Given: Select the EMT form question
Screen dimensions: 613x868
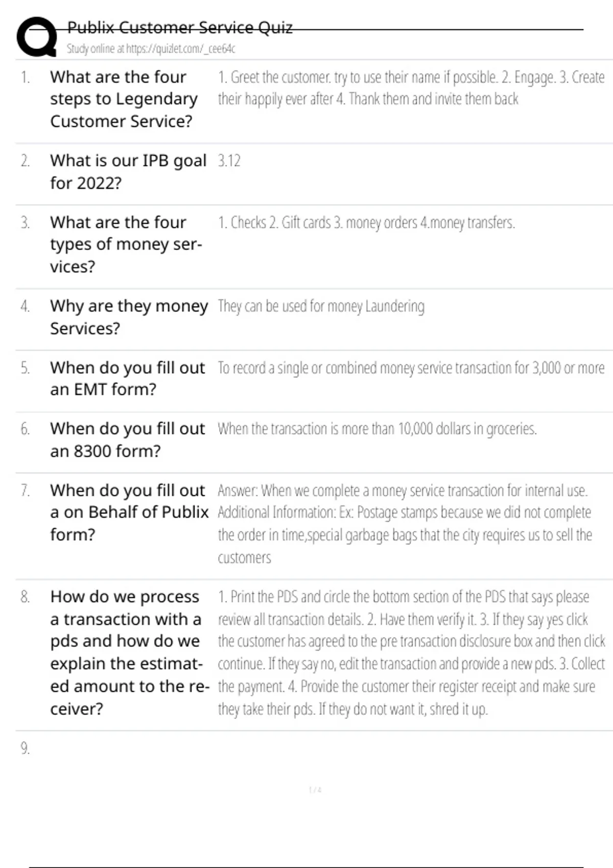Looking at the screenshot, I should point(127,378).
